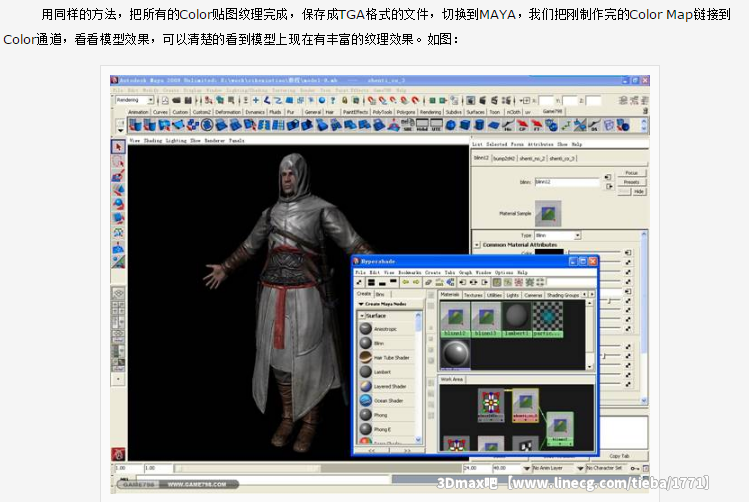Open the Lighting menu in viewport panel
This screenshot has height=502, width=749.
(176, 140)
